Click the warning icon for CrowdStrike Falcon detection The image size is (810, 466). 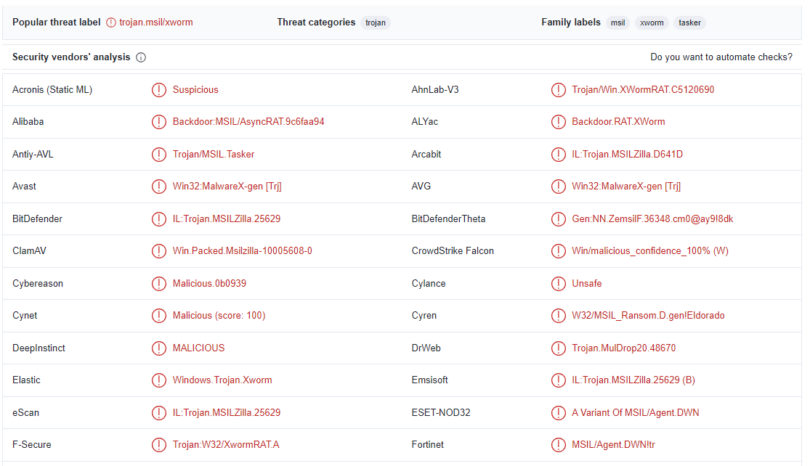point(559,251)
